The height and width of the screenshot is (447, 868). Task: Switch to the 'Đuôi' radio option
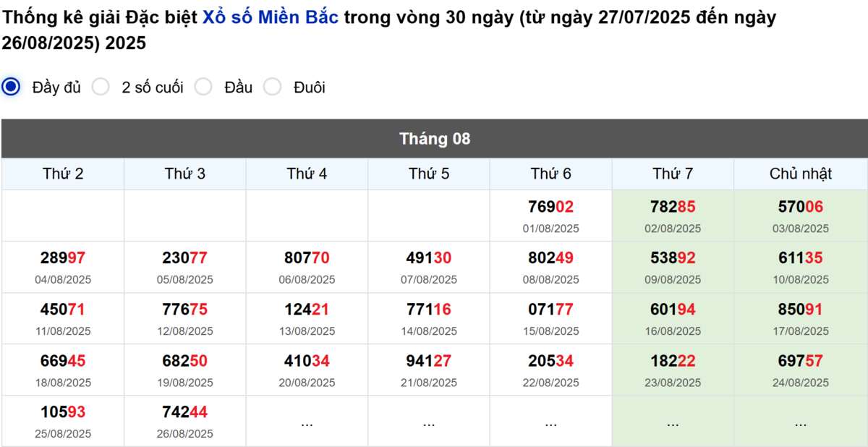click(272, 87)
